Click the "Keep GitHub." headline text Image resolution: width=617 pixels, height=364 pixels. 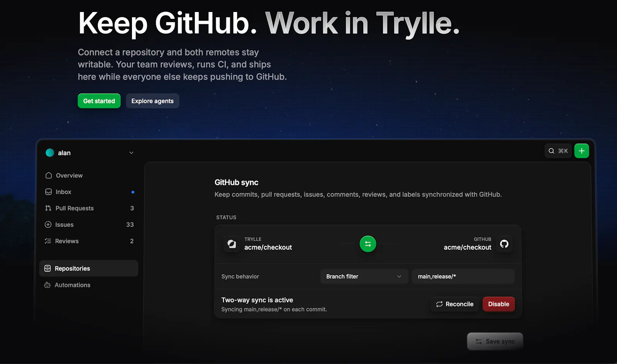[167, 23]
